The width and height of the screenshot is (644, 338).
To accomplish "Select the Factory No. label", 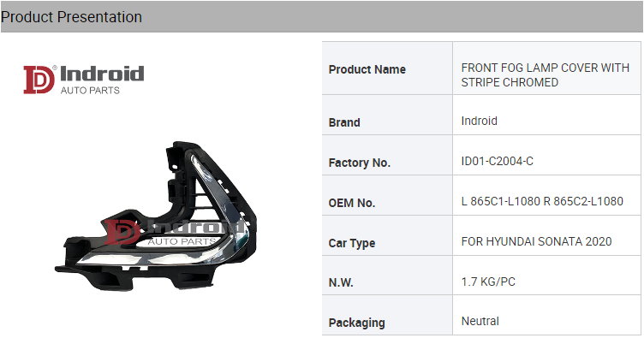I will click(x=360, y=163).
